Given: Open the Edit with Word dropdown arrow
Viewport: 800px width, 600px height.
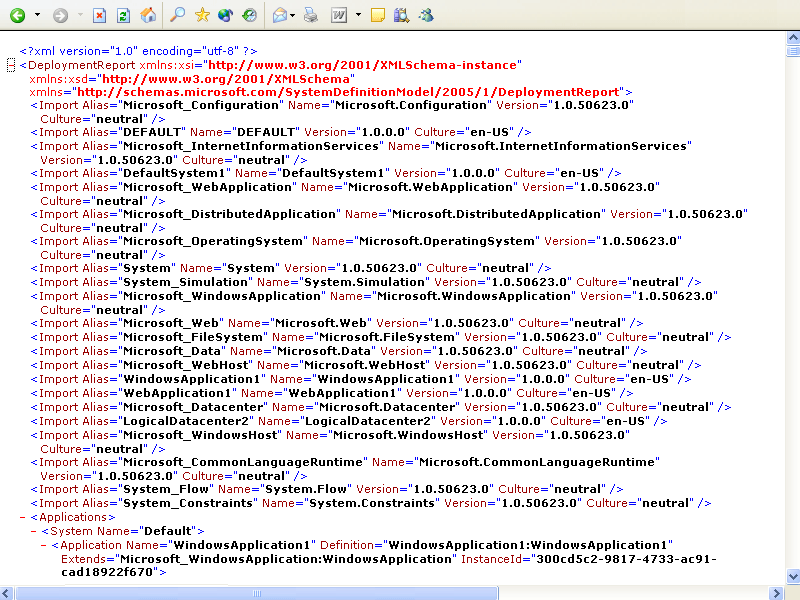Looking at the screenshot, I should pyautogui.click(x=356, y=15).
